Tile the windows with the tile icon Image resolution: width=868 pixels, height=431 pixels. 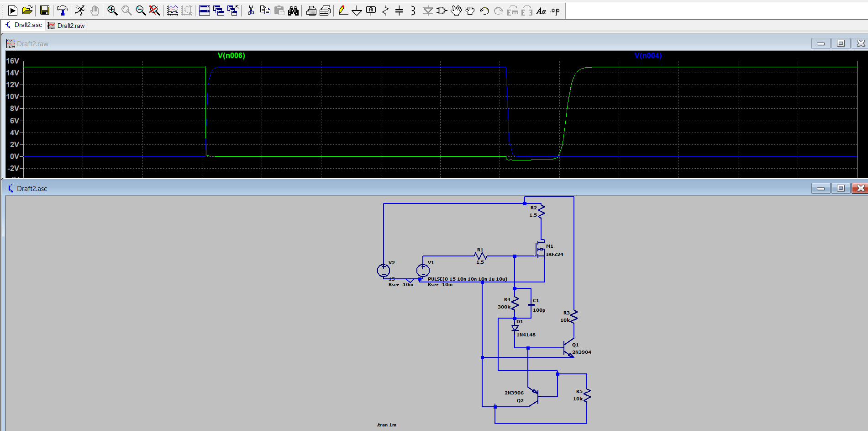coord(205,11)
